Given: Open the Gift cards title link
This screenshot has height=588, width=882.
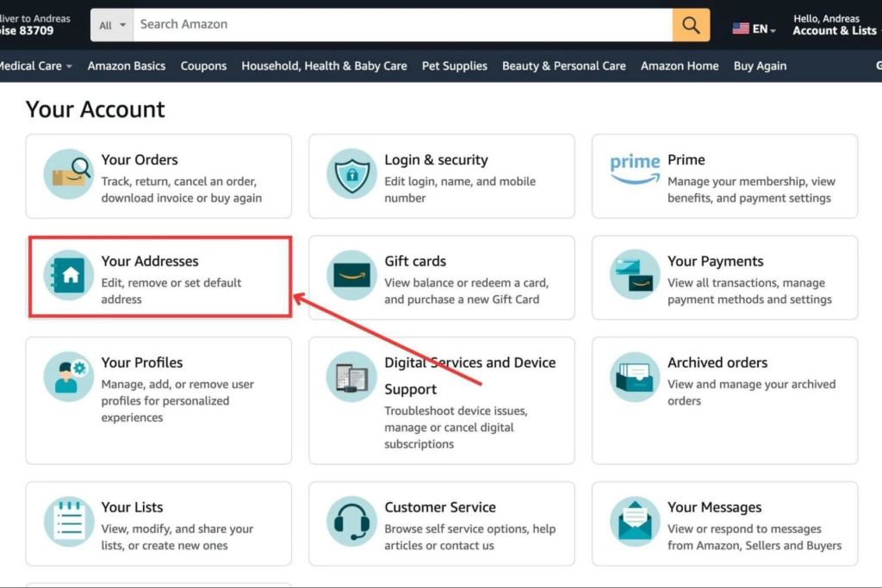Looking at the screenshot, I should 415,261.
